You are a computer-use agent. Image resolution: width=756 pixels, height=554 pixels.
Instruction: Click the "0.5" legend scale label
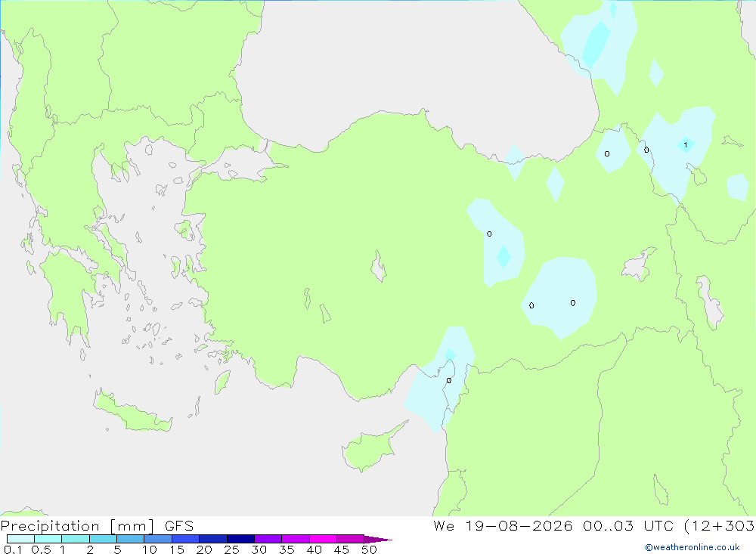pyautogui.click(x=41, y=549)
